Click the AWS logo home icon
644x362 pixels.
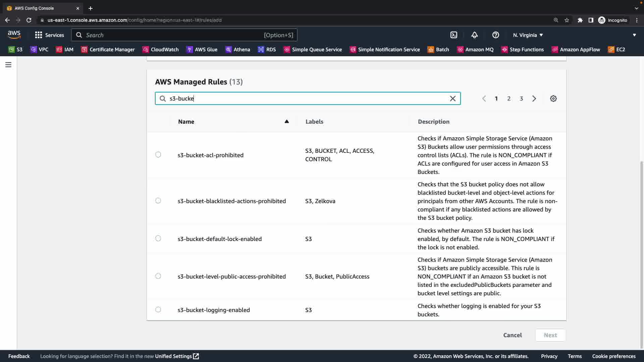point(14,35)
